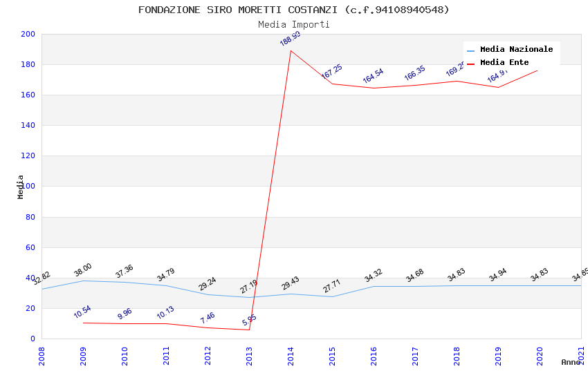Viewport: 588px width, 380px height.
Task: Click the 200 value on Y axis
Action: (28, 34)
